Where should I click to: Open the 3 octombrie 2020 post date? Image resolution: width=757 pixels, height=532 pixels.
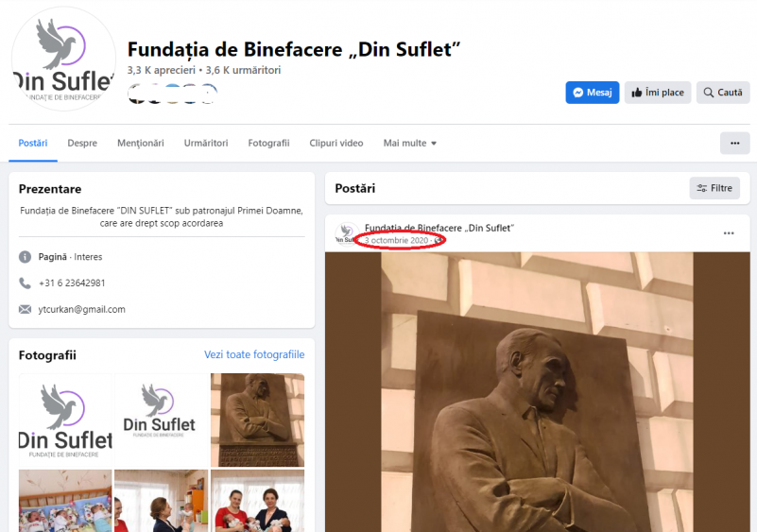pyautogui.click(x=396, y=240)
